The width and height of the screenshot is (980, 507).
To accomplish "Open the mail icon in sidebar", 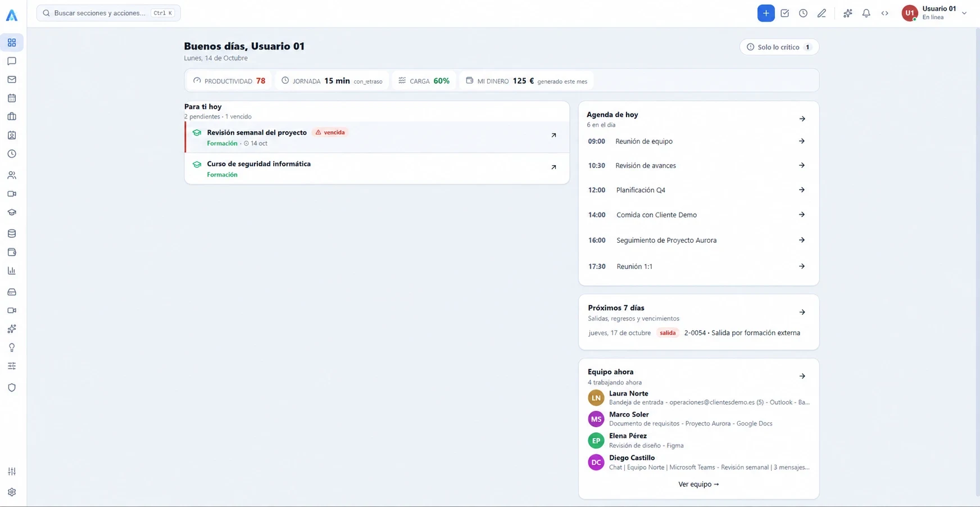I will [12, 80].
